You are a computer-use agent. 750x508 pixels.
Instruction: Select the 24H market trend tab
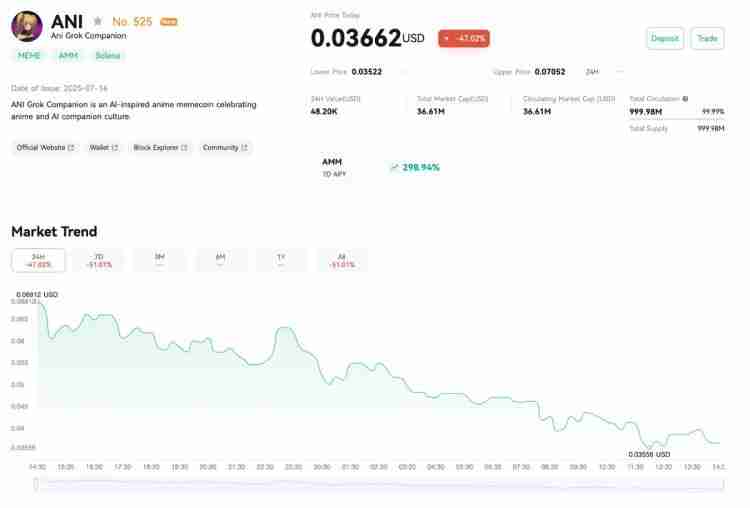38,260
